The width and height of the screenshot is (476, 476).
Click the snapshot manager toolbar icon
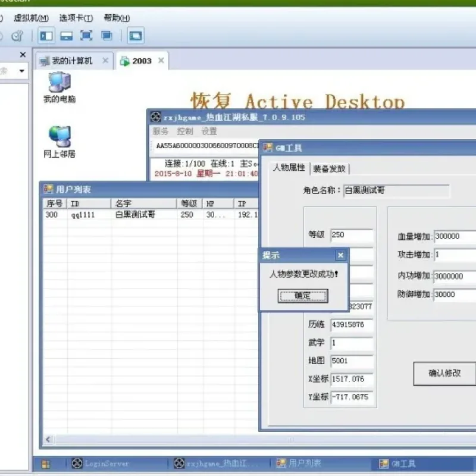[17, 36]
